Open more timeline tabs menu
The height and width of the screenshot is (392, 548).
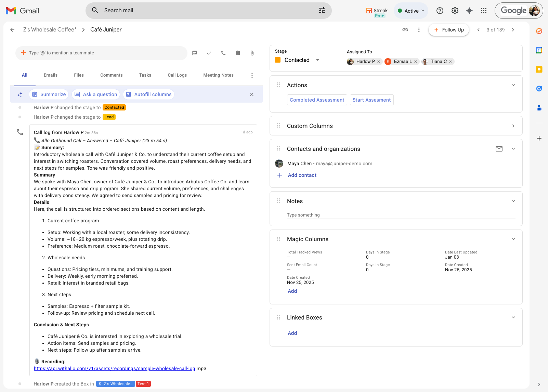252,76
